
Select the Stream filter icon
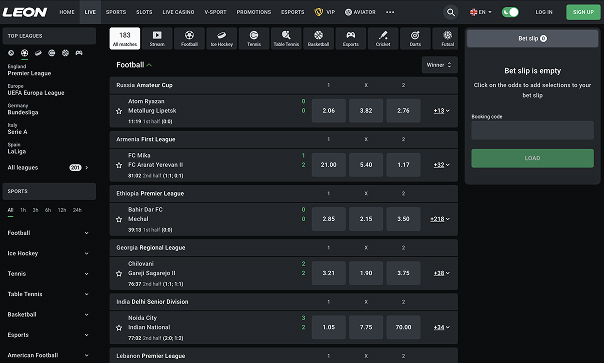point(157,39)
